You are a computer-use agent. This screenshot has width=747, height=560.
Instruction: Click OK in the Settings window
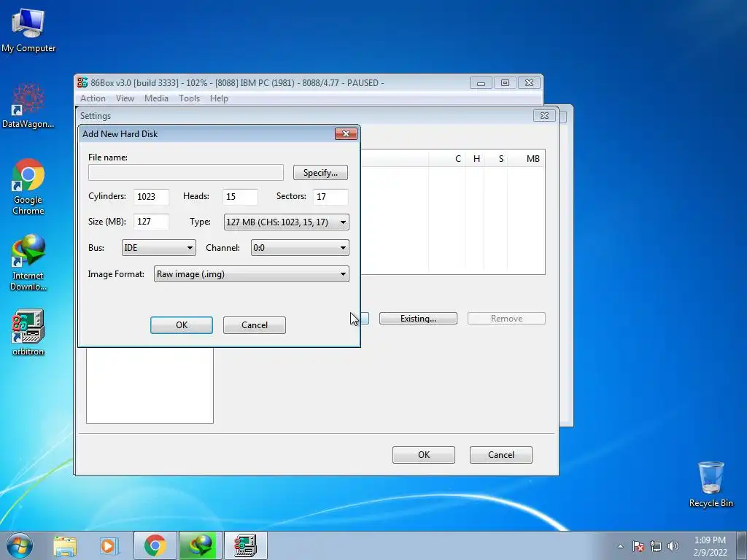[x=424, y=455]
